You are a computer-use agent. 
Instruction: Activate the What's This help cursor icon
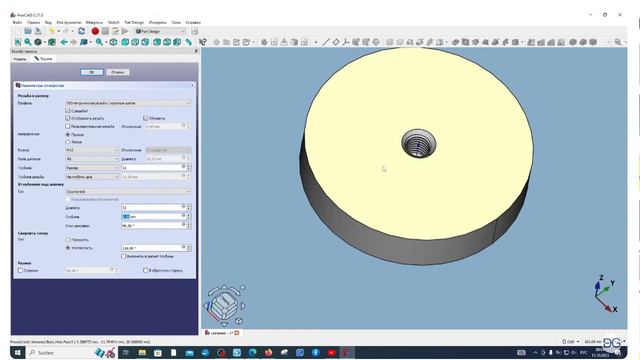203,42
